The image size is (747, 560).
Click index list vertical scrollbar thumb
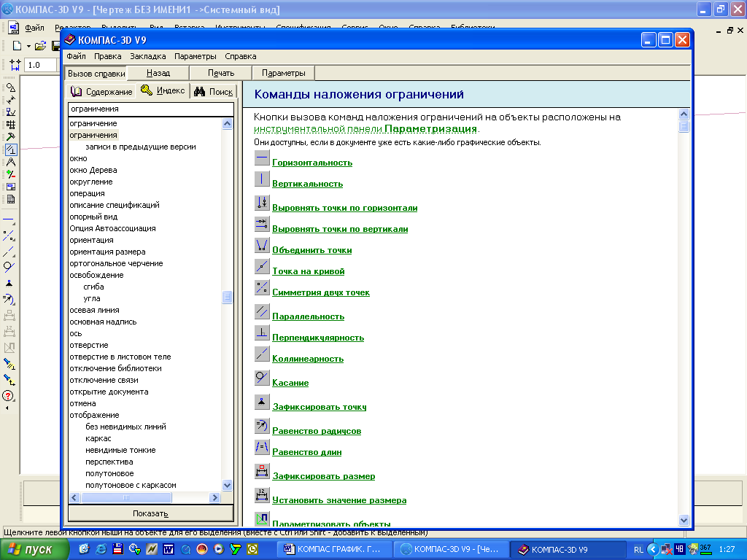pyautogui.click(x=228, y=297)
